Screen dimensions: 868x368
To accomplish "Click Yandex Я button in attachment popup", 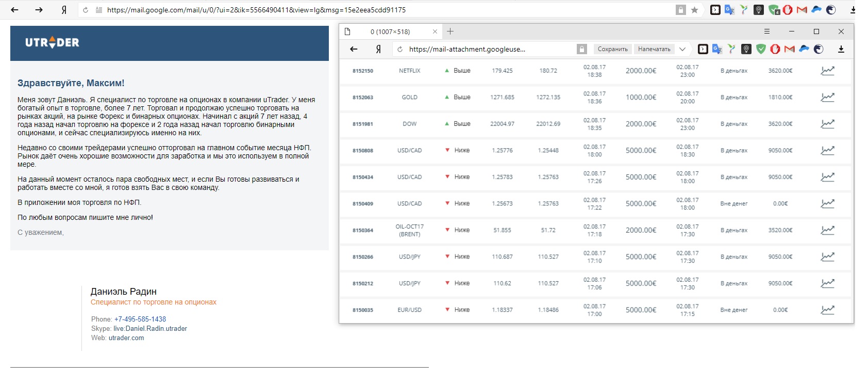I will 378,49.
